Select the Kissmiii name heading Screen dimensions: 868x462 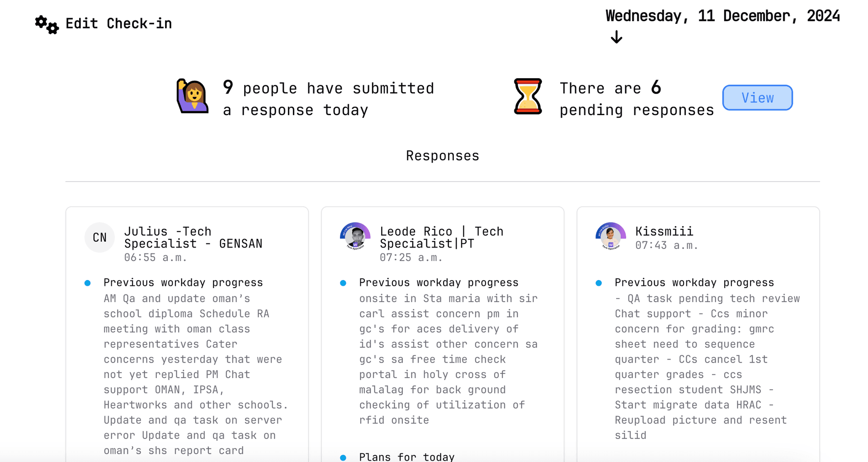(664, 231)
